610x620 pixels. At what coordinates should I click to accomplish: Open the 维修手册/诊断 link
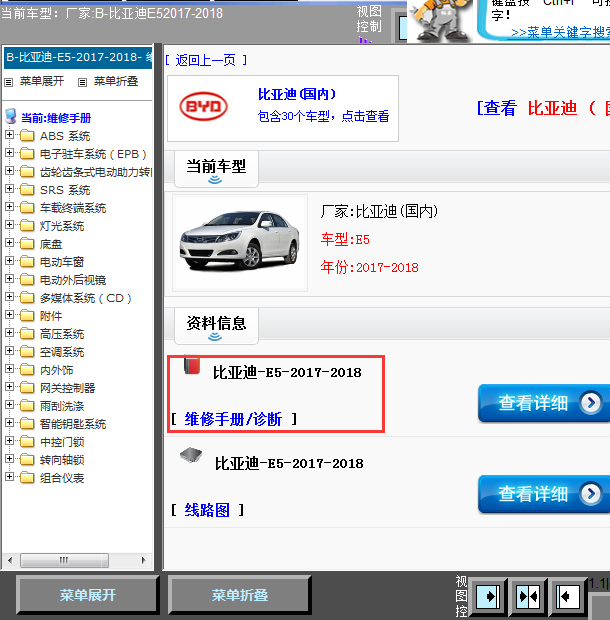click(x=233, y=419)
